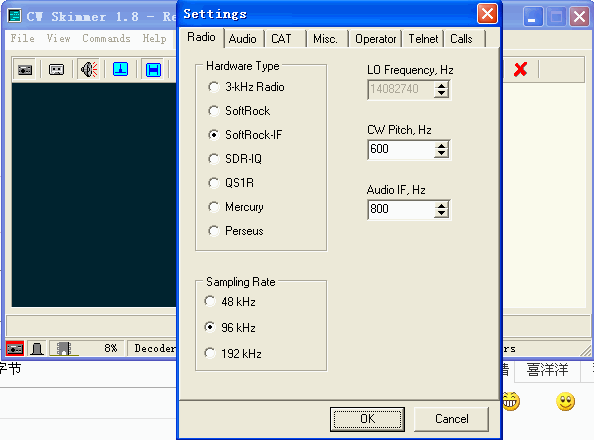Confirm settings with OK button
The image size is (594, 440).
point(367,419)
